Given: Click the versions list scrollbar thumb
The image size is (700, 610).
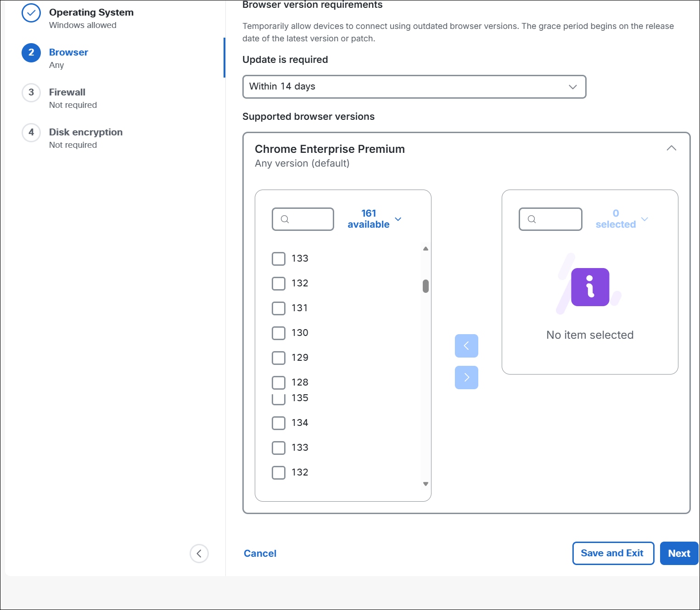Looking at the screenshot, I should 426,286.
